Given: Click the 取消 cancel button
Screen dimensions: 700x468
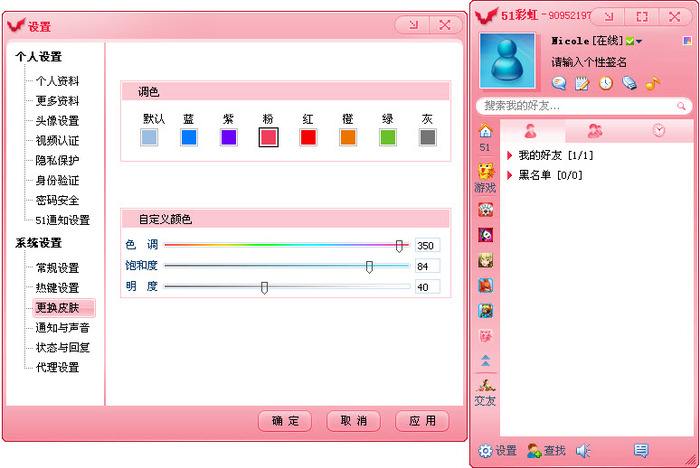Looking at the screenshot, I should click(354, 421).
